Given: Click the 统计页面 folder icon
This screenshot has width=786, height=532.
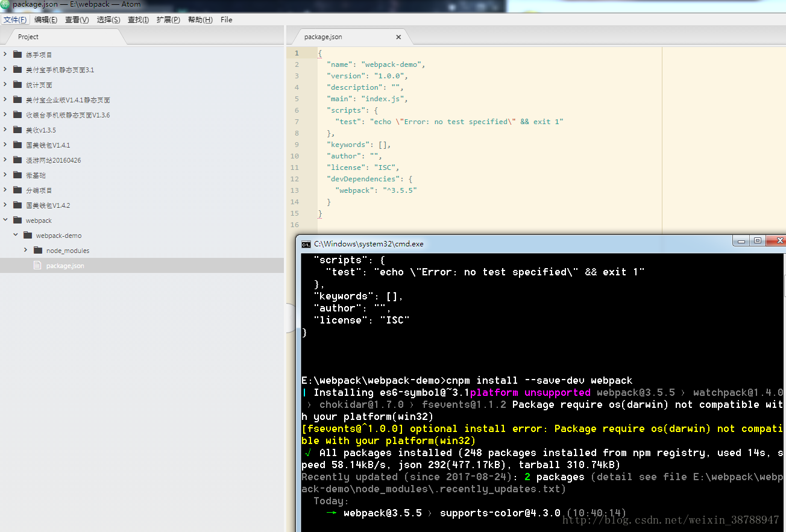Looking at the screenshot, I should pos(17,84).
